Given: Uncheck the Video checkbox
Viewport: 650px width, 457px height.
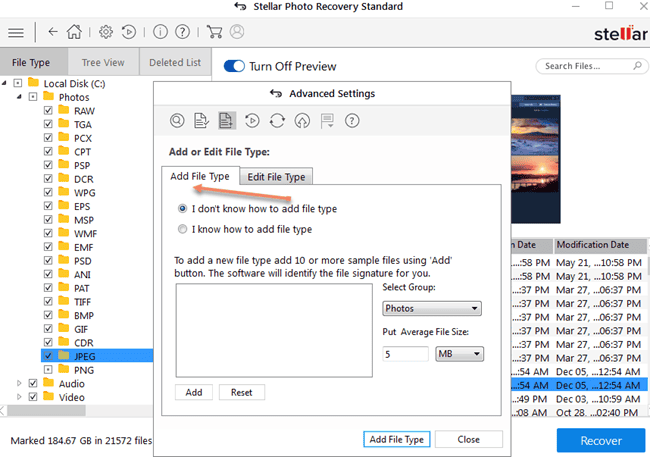Looking at the screenshot, I should pos(33,397).
